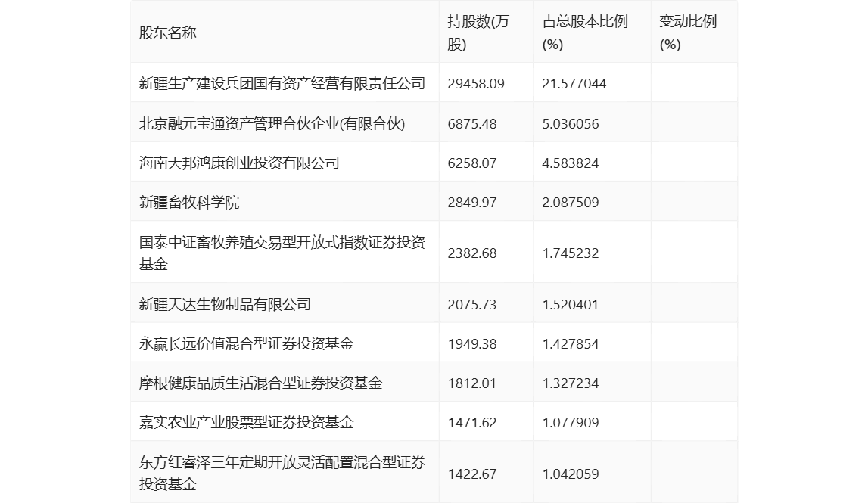Screen dimensions: 868x503
Task: Select shareholder 新疆天达生物制品有限公司
Action: coord(225,304)
